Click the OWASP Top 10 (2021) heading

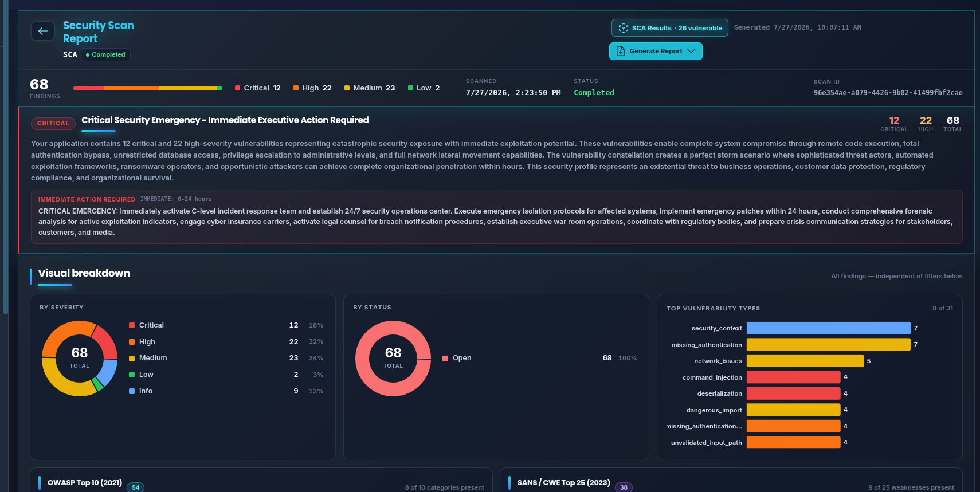(x=85, y=483)
